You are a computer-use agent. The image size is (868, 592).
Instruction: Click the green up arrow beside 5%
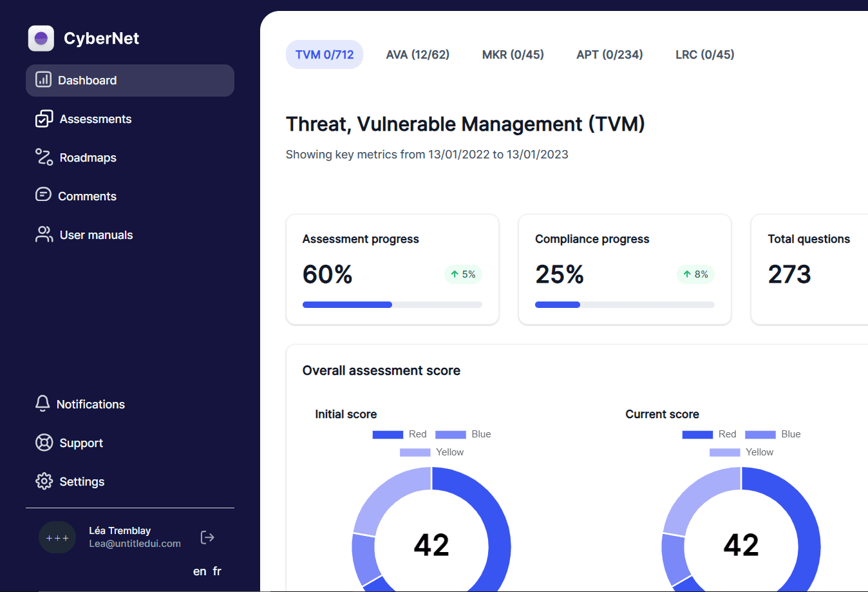click(x=455, y=274)
